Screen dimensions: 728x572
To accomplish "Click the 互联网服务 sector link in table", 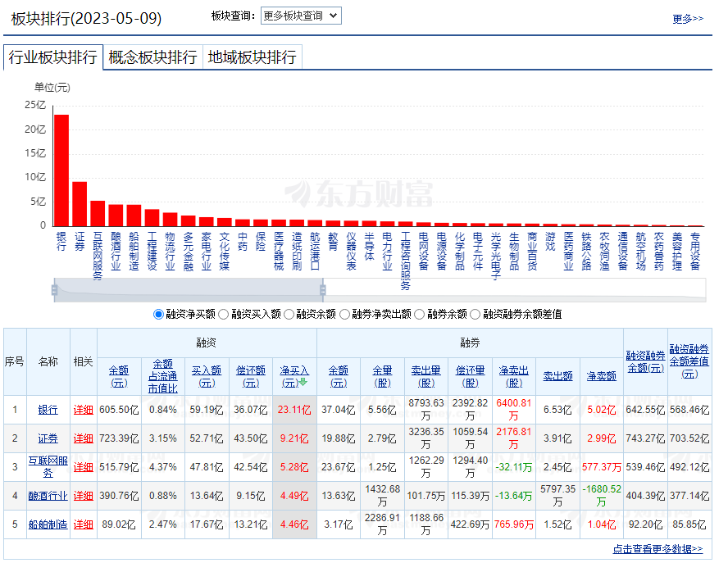I will (48, 466).
